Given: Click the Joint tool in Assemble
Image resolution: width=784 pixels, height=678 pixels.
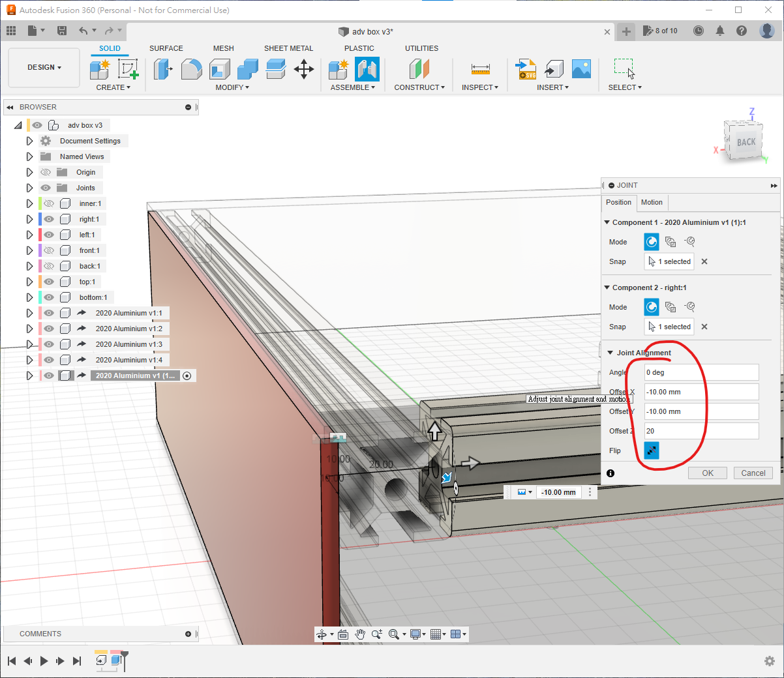Looking at the screenshot, I should point(367,69).
